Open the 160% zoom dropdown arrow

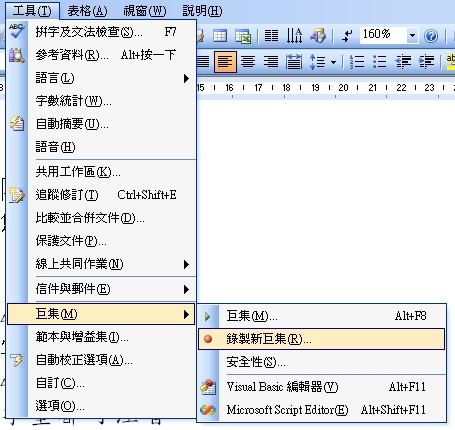(x=412, y=35)
